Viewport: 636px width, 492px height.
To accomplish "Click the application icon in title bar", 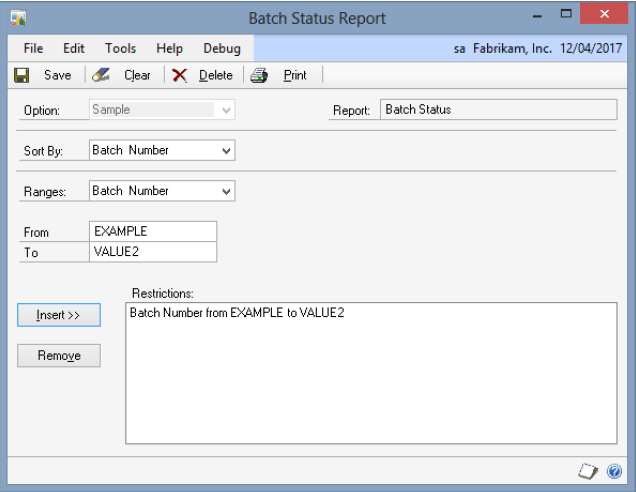I will 18,18.
